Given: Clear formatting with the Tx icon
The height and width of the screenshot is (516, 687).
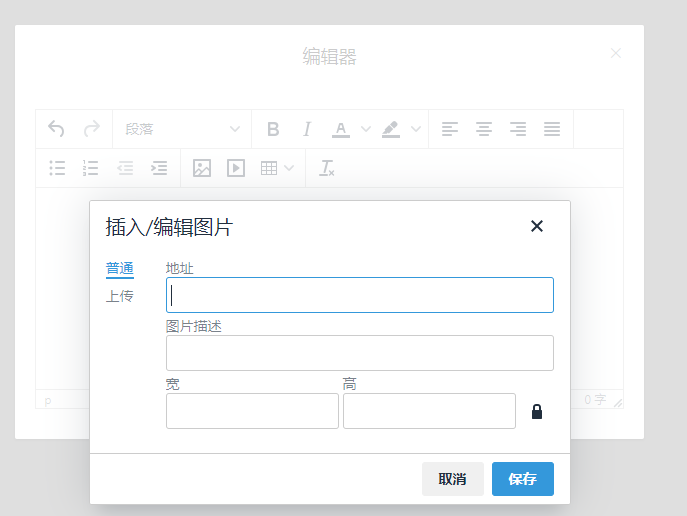Looking at the screenshot, I should 326,168.
